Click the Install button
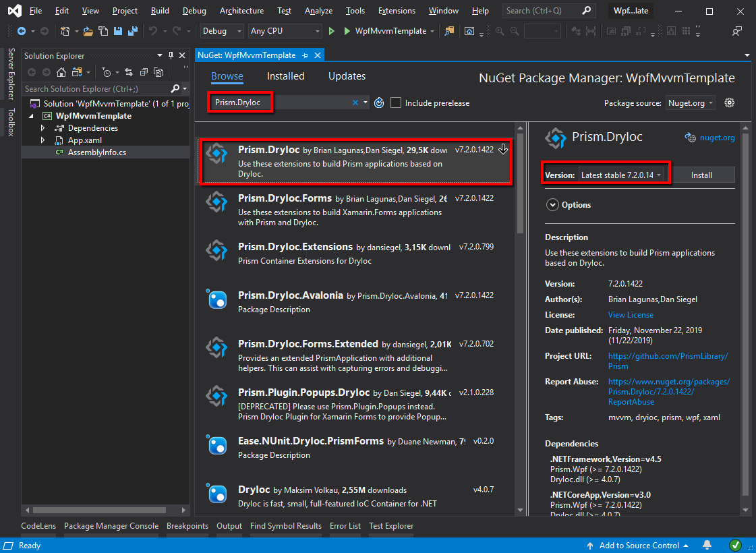 click(701, 175)
